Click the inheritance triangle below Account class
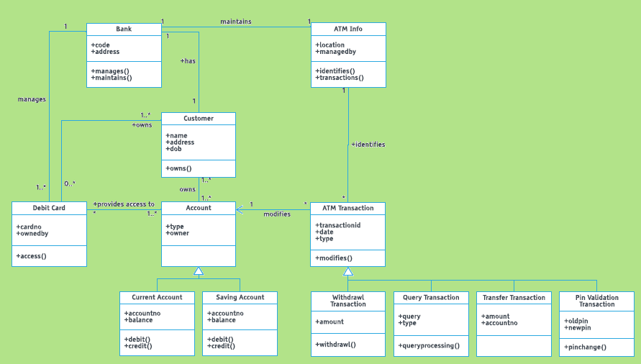Viewport: 641px width, 364px height. click(199, 271)
